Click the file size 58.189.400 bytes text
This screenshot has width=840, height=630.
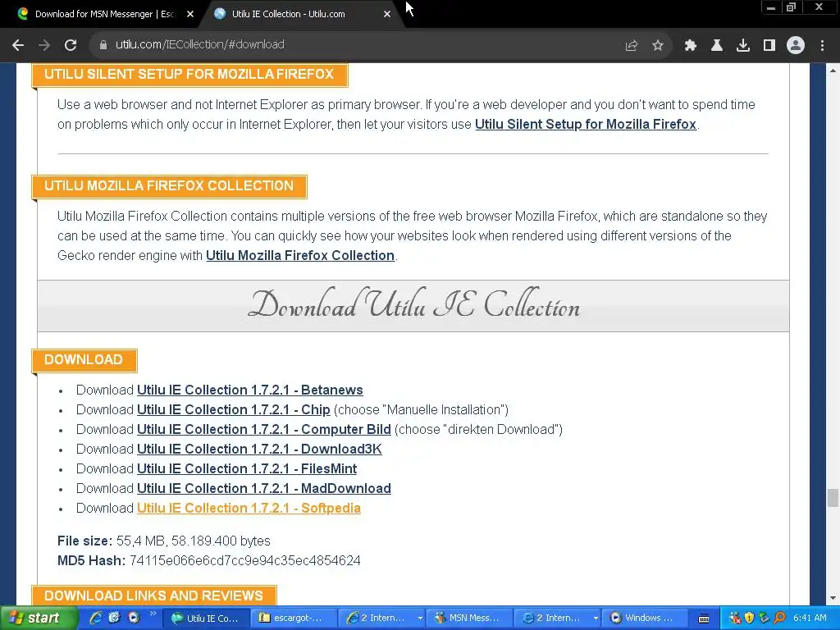(221, 541)
